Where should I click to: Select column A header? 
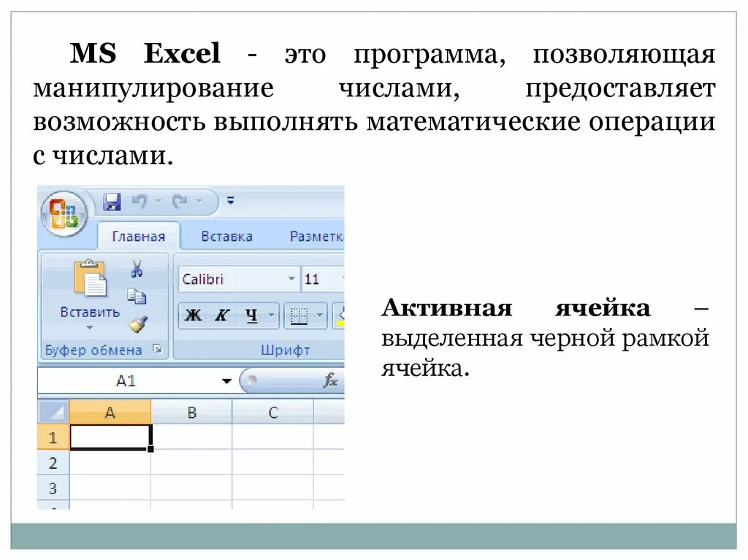pos(110,412)
